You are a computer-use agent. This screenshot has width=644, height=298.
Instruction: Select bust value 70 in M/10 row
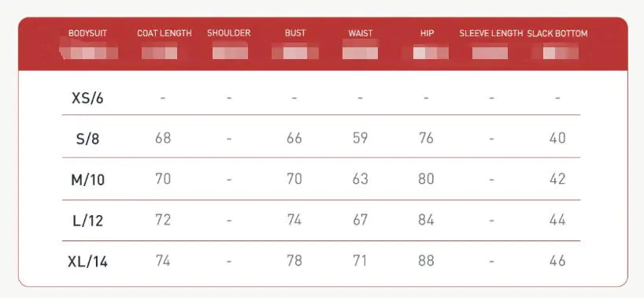tap(294, 179)
